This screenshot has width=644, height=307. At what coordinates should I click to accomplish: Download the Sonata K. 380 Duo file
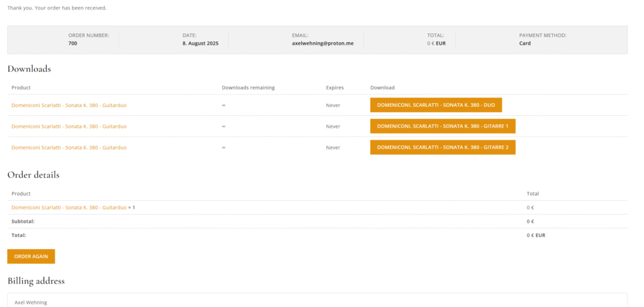(436, 105)
